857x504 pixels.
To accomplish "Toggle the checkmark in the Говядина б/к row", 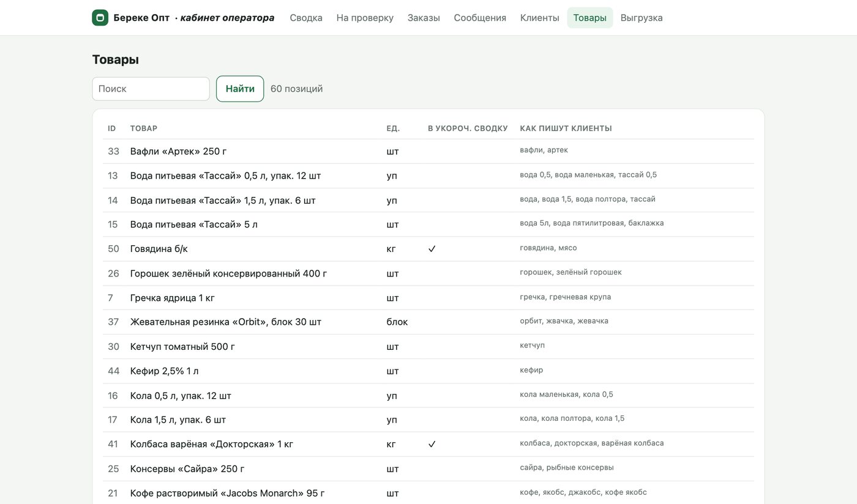I will click(x=432, y=249).
